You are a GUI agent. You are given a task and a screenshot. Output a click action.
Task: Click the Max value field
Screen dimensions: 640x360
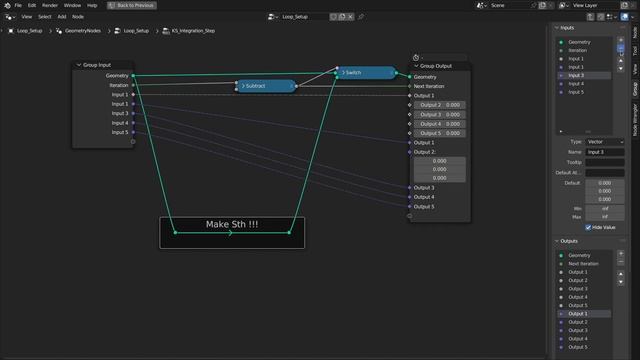tap(605, 217)
